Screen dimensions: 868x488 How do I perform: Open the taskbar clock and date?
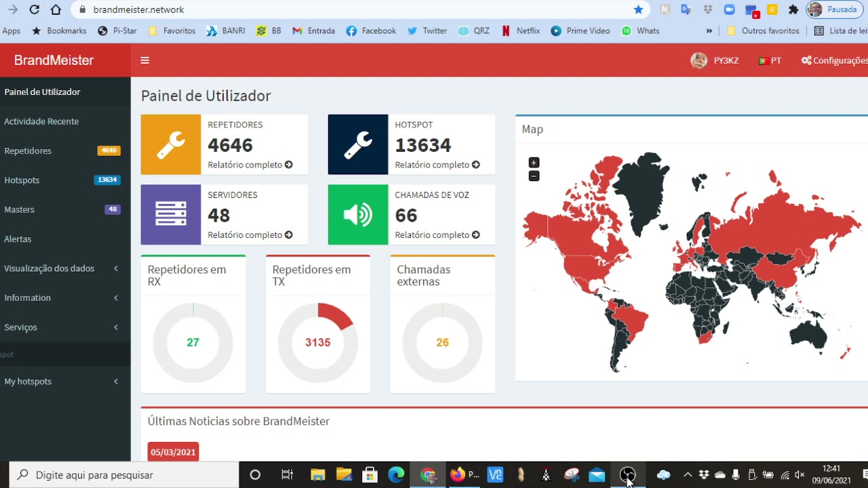(x=831, y=474)
